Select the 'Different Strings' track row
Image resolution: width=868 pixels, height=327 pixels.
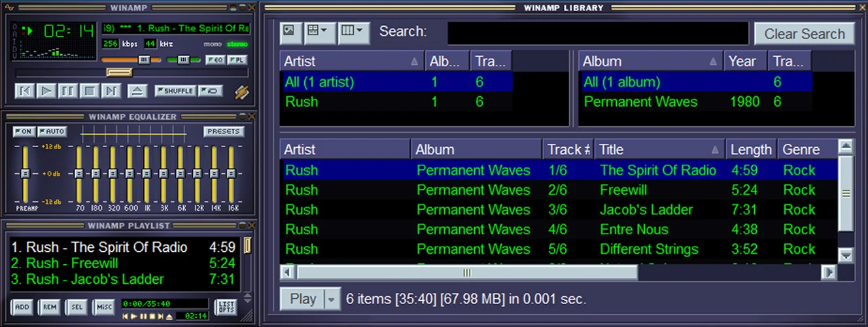point(559,249)
